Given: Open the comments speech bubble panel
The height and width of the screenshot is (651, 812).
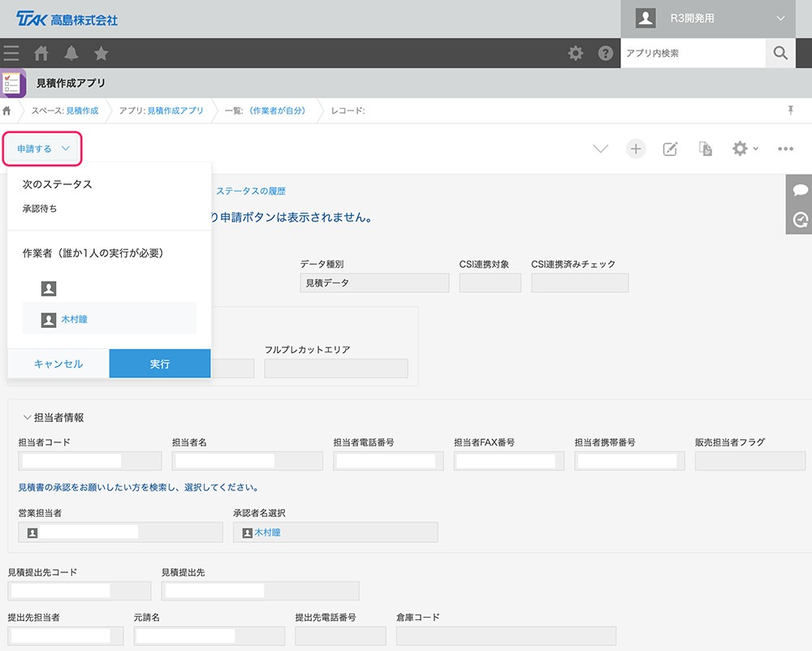Looking at the screenshot, I should click(800, 190).
